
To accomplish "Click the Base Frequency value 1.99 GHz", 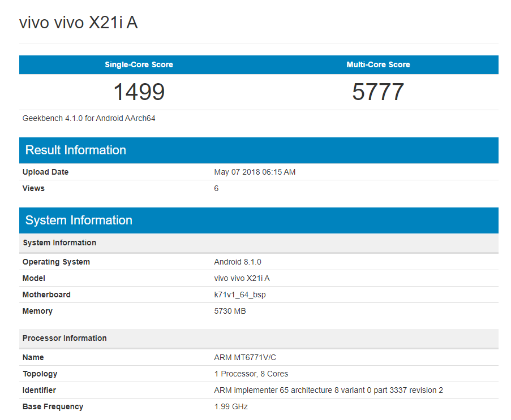I will [230, 406].
